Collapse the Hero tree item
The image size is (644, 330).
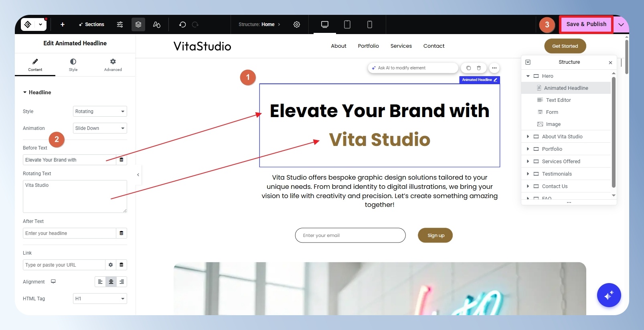528,76
